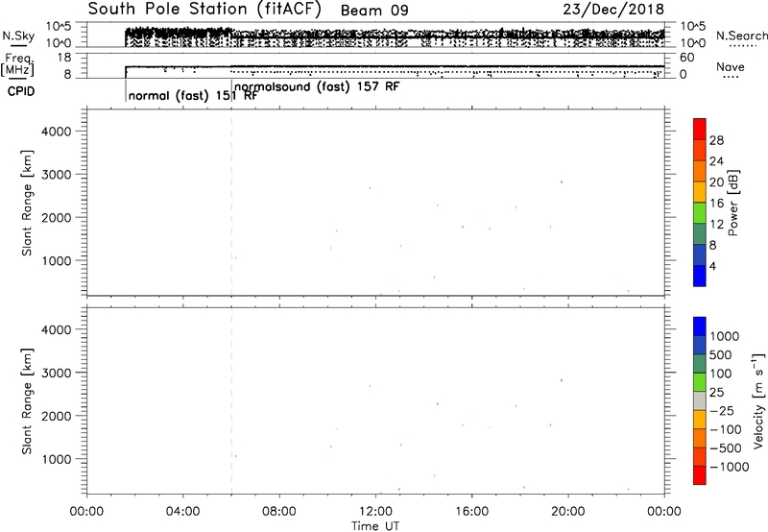Select the orange −100 to −500 velocity swatch
The height and width of the screenshot is (532, 768).
(700, 439)
